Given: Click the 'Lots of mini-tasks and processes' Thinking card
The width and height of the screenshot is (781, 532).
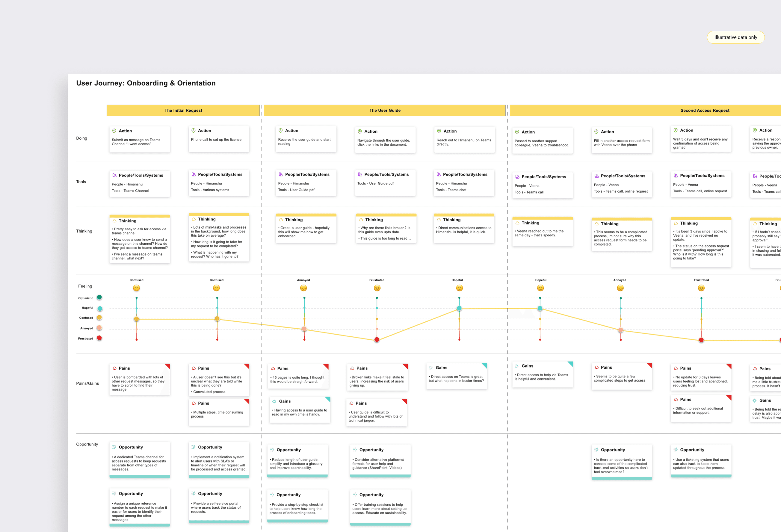Looking at the screenshot, I should 219,237.
